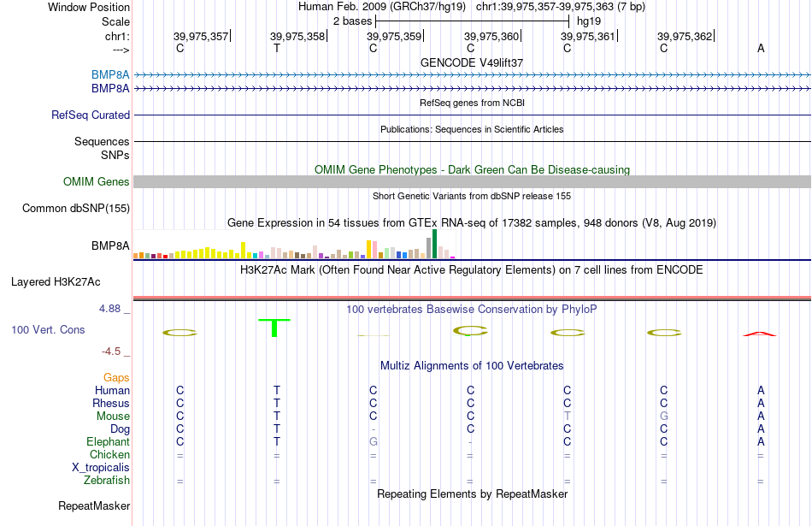812x526 pixels.
Task: Select the Elephant species label
Action: (x=109, y=441)
